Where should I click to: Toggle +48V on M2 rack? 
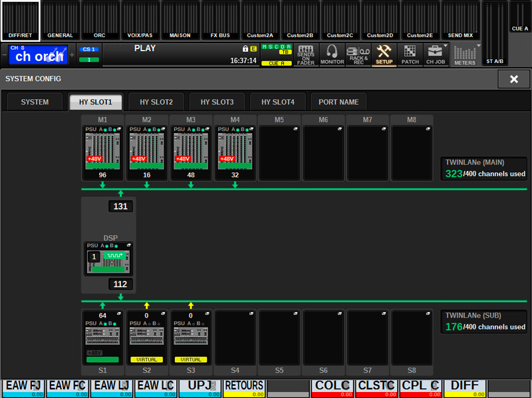coord(138,159)
